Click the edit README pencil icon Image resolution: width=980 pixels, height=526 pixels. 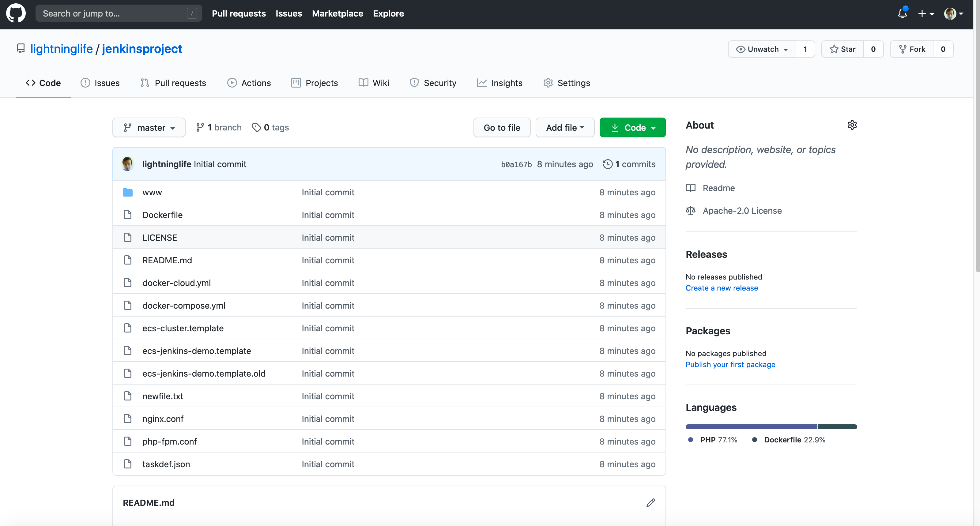651,503
